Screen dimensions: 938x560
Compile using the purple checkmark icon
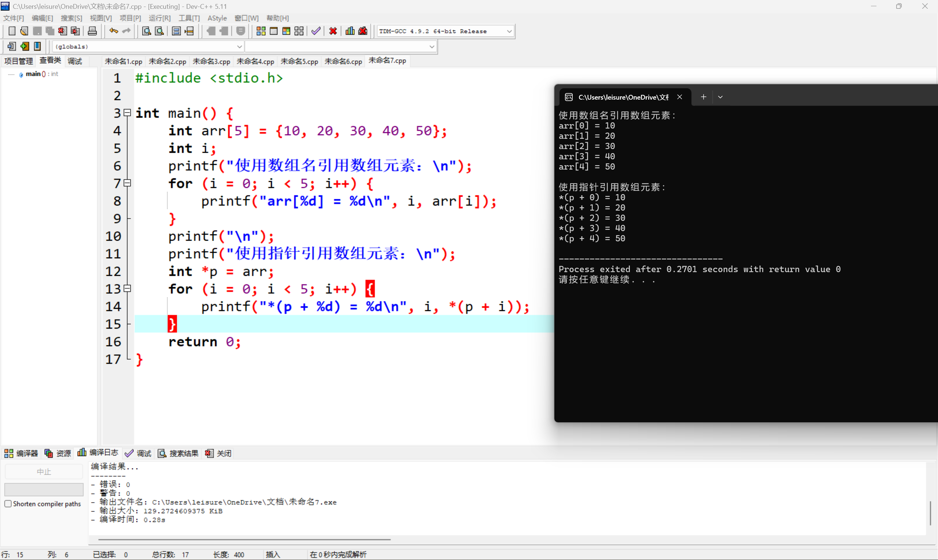pyautogui.click(x=316, y=31)
